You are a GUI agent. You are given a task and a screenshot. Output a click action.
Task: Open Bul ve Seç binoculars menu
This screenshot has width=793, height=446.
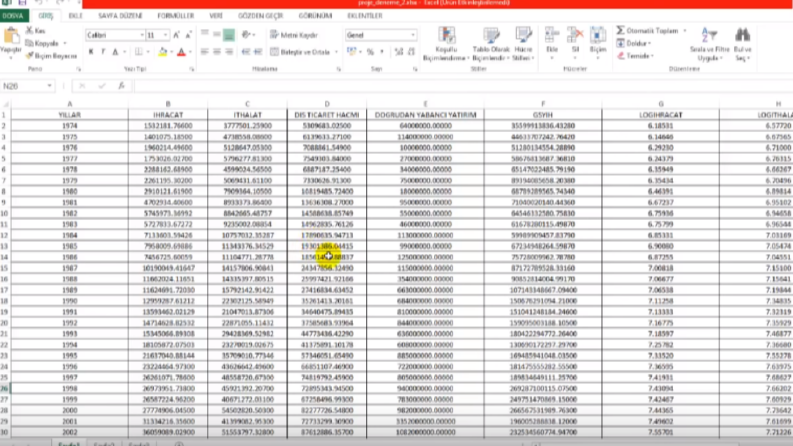point(742,44)
